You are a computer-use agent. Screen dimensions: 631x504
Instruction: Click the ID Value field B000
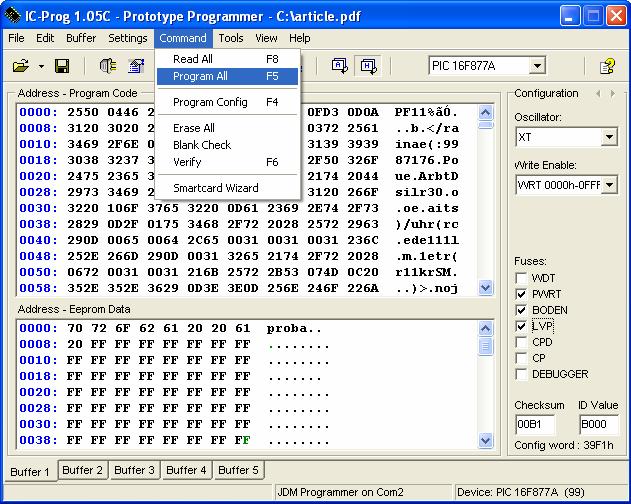click(599, 424)
